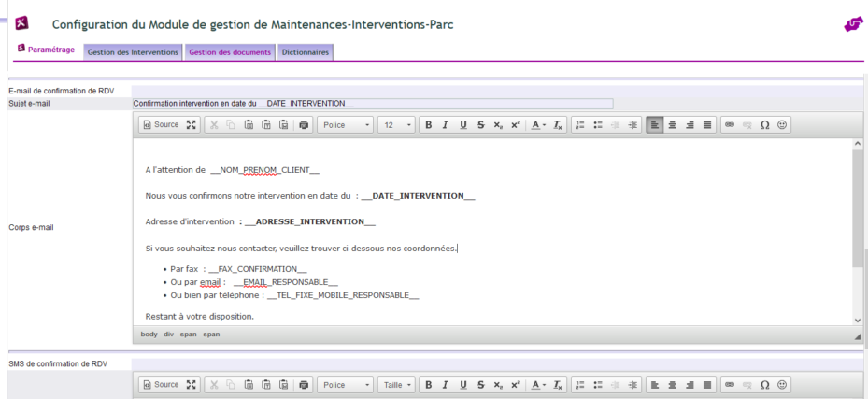Open font size 12 dropdown in e-mail editor
The height and width of the screenshot is (399, 868).
pos(396,125)
